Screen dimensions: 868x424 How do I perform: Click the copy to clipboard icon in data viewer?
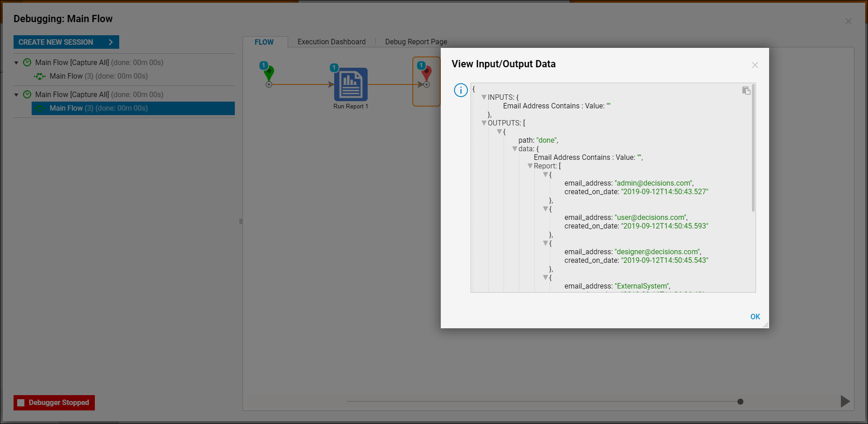(746, 90)
